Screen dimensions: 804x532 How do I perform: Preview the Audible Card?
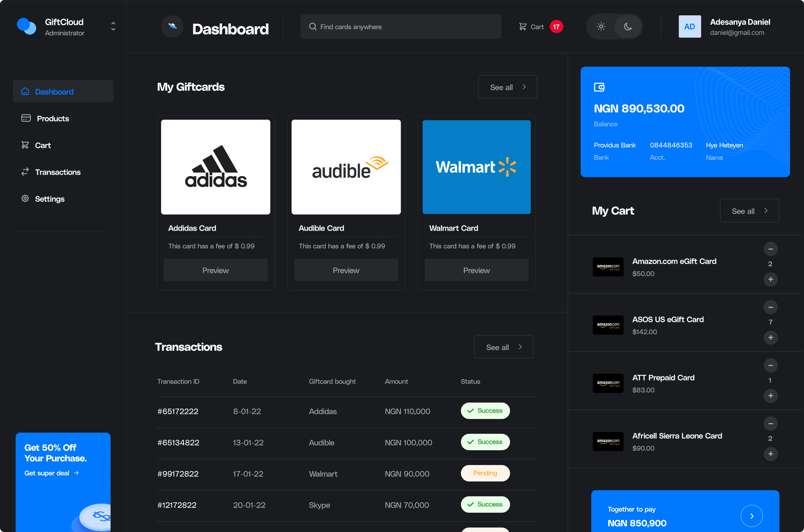(x=346, y=270)
